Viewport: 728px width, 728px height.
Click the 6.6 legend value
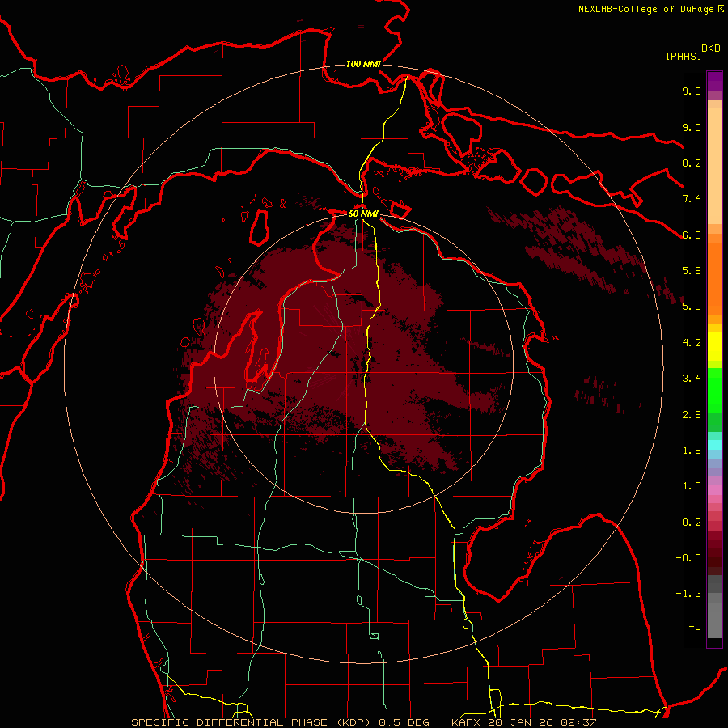tap(692, 235)
